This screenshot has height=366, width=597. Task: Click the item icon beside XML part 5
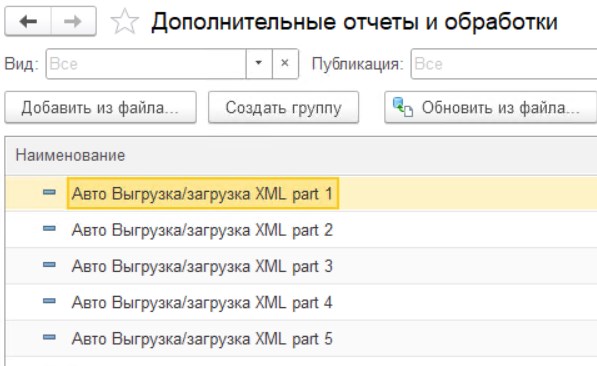click(49, 337)
